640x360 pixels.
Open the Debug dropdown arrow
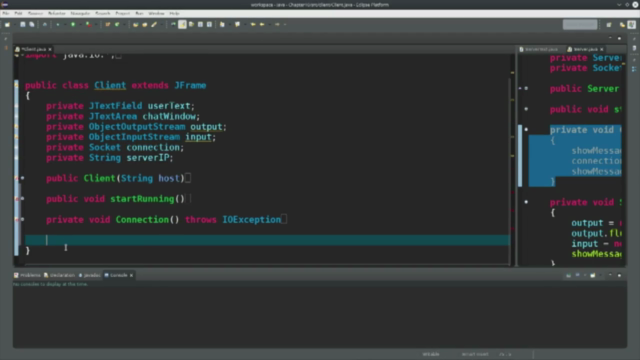(x=64, y=24)
